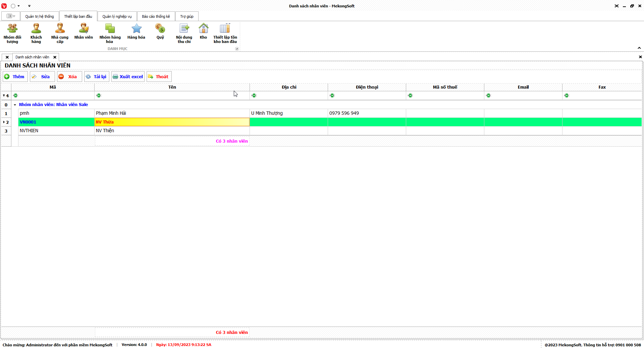Click the Tên column filter field
Viewport: 644px width, 348px height.
[172, 96]
